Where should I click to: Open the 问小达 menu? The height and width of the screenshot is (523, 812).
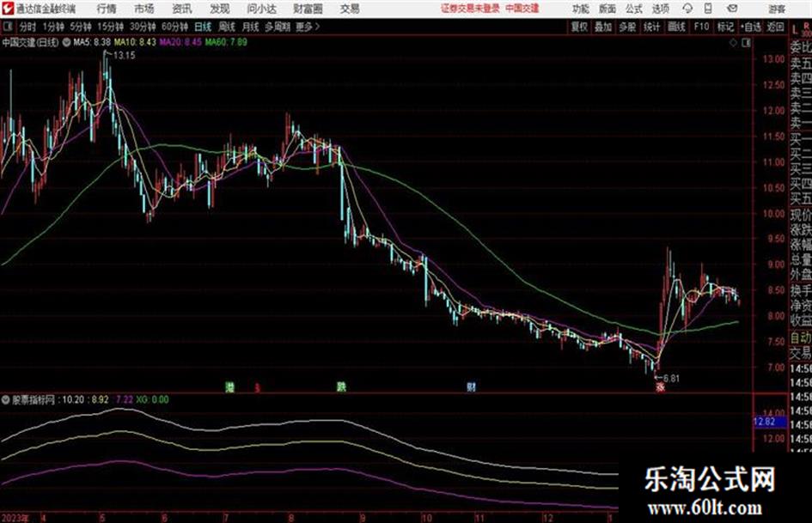coord(261,9)
